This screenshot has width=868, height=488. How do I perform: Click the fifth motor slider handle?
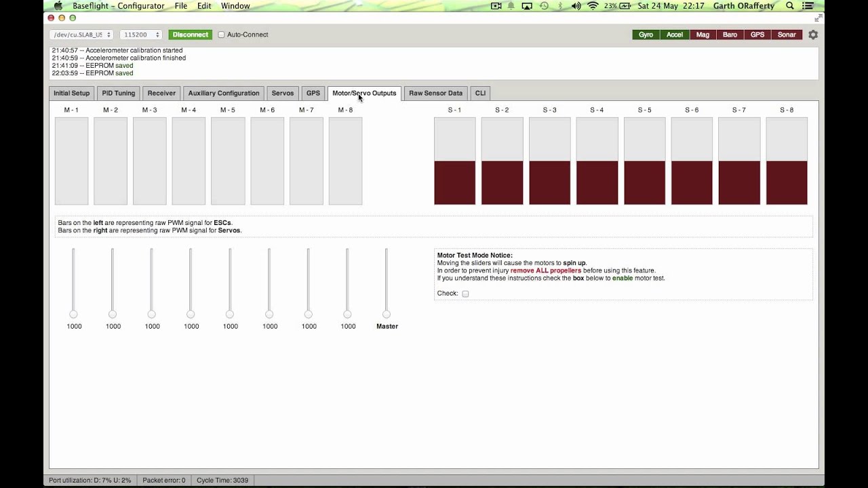point(230,314)
